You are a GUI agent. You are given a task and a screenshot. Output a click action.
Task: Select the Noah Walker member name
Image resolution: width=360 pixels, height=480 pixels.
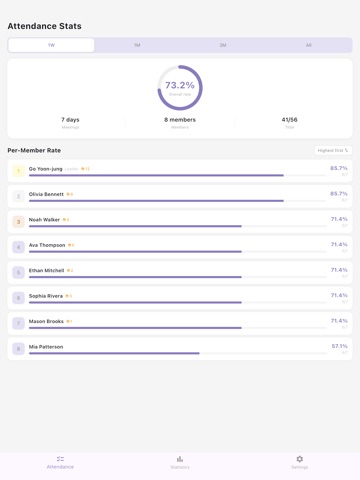[44, 220]
